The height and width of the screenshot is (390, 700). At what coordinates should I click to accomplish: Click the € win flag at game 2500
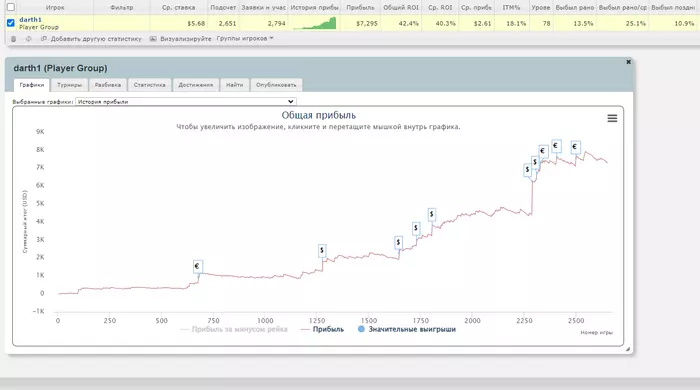point(575,146)
